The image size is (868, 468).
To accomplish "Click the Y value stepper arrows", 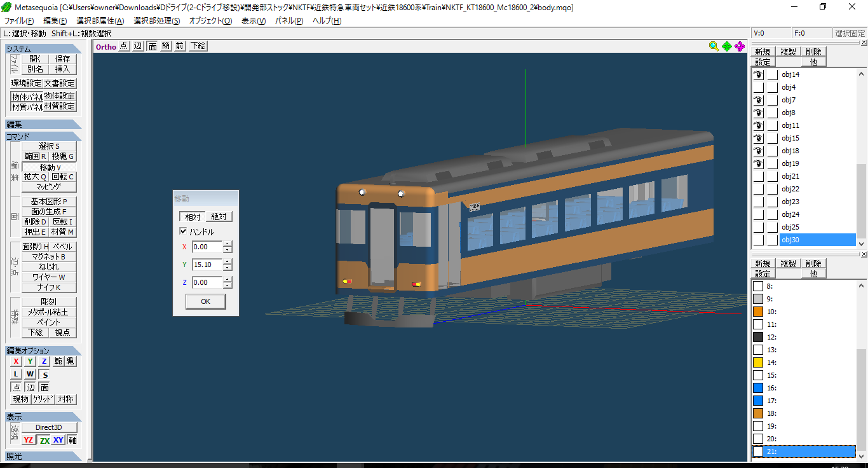I will tap(227, 265).
